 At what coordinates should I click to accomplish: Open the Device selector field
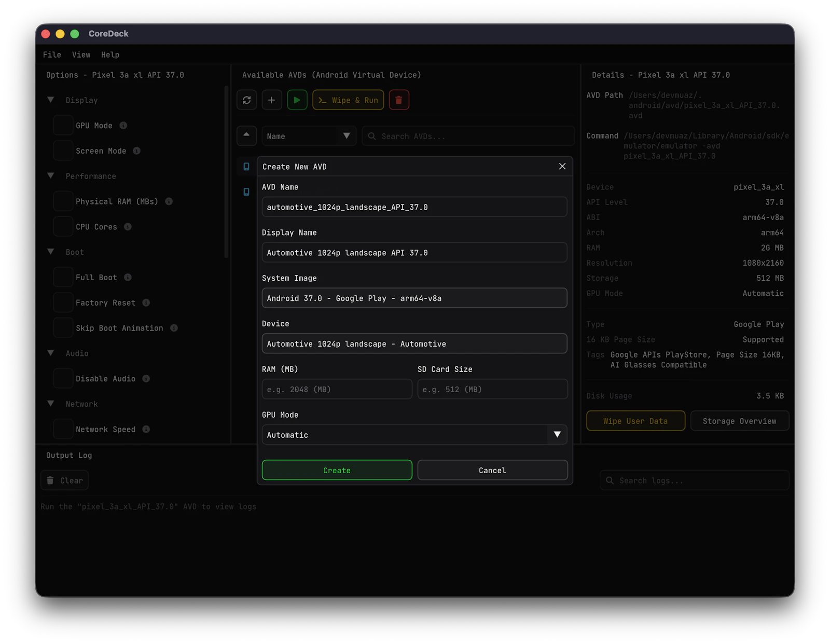(x=414, y=344)
